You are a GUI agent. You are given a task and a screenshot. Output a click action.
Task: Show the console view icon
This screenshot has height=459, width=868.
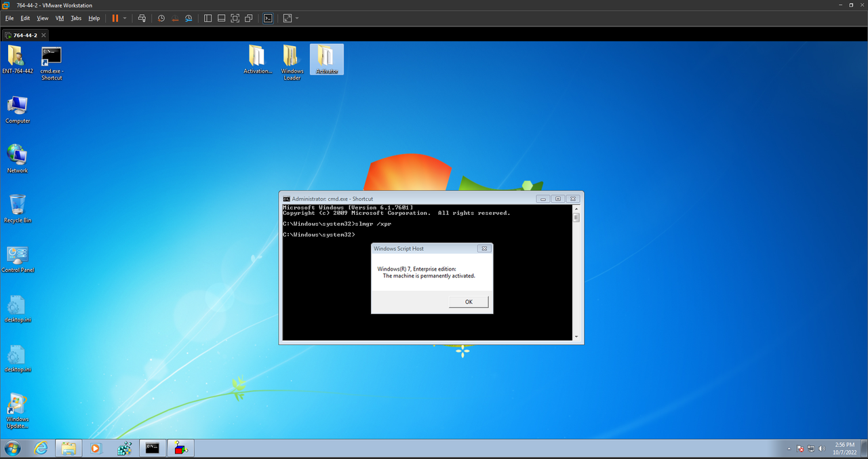(x=268, y=18)
